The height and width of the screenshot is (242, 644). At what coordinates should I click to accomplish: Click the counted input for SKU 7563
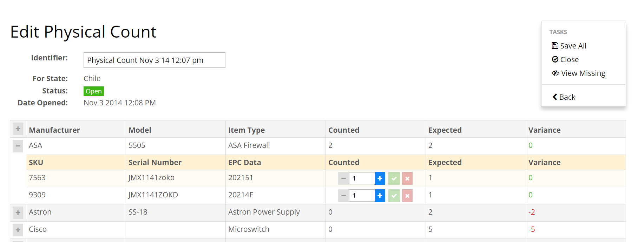point(362,178)
